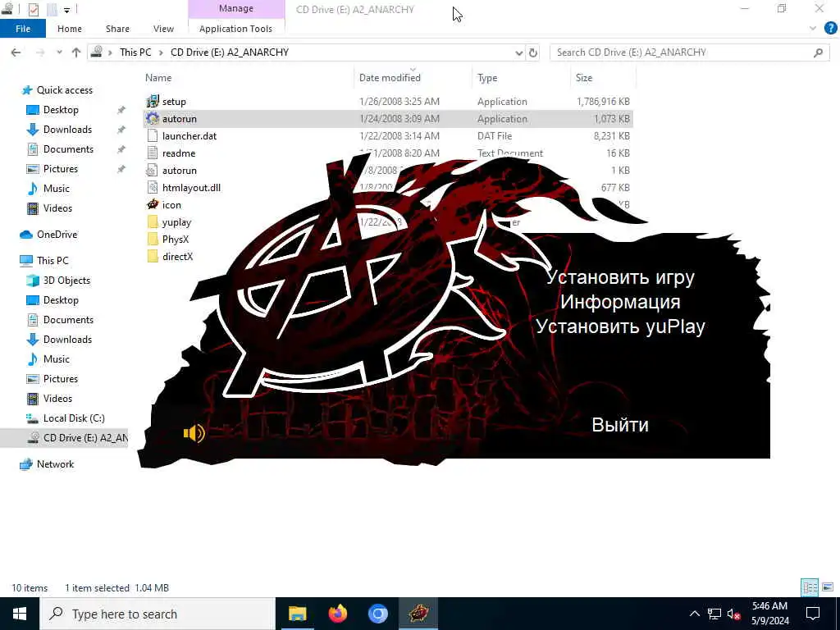Launch Firefox from taskbar
This screenshot has width=840, height=630.
coord(337,614)
